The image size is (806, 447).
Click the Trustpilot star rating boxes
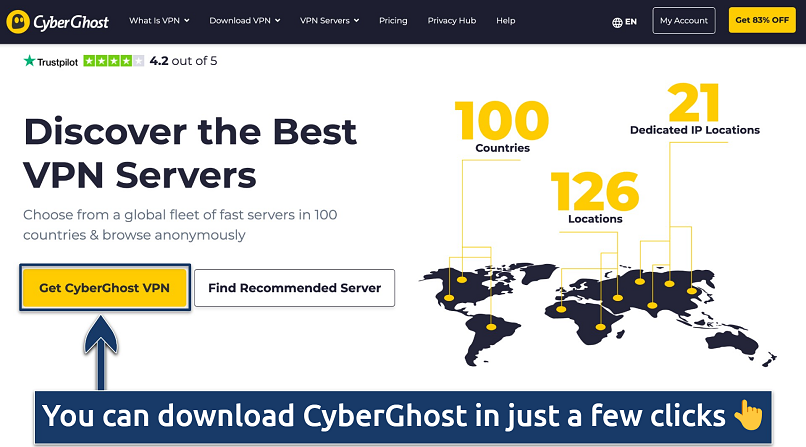(113, 61)
